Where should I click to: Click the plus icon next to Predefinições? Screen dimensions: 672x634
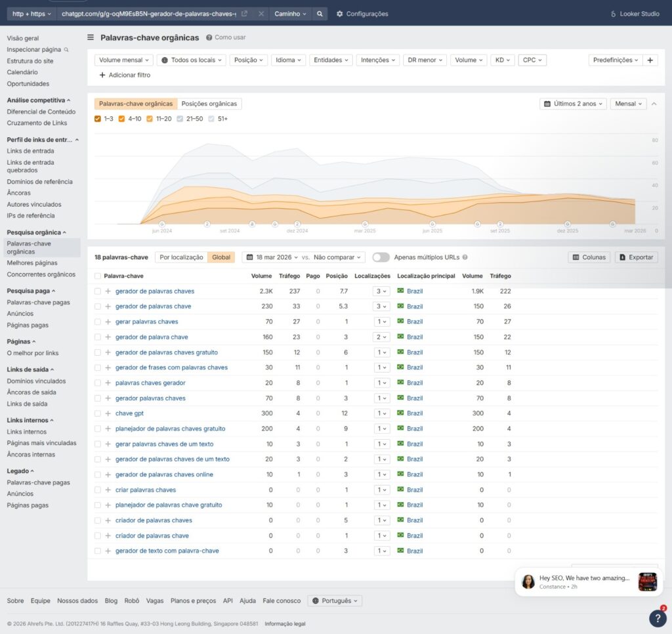[x=650, y=60]
